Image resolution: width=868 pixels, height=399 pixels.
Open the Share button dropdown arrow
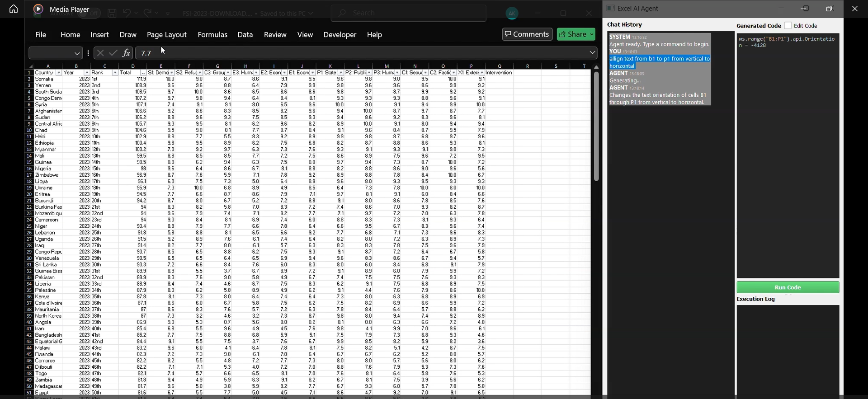click(x=591, y=34)
